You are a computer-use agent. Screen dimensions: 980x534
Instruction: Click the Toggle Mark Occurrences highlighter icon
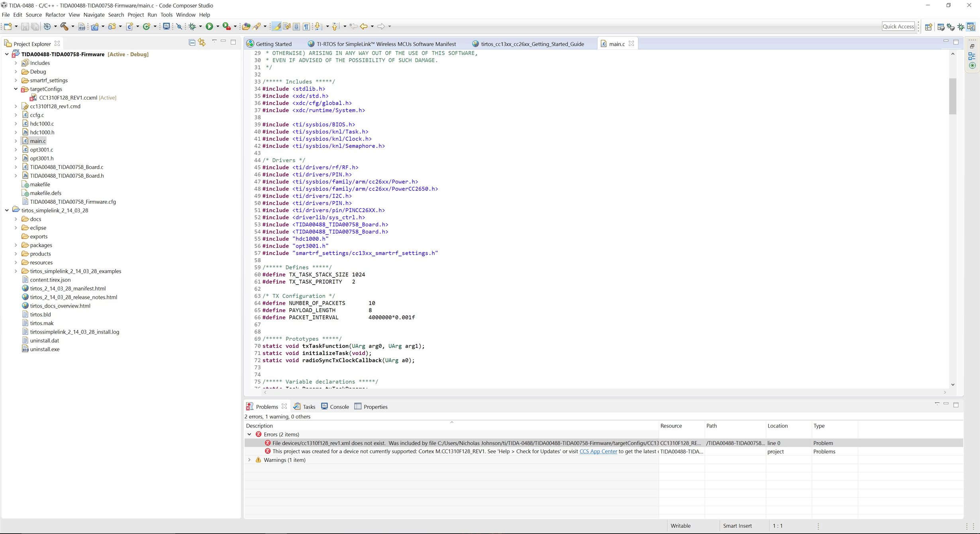(x=276, y=26)
